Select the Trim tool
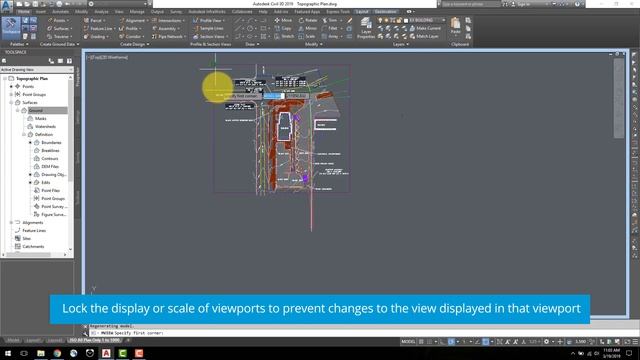 pos(330,20)
